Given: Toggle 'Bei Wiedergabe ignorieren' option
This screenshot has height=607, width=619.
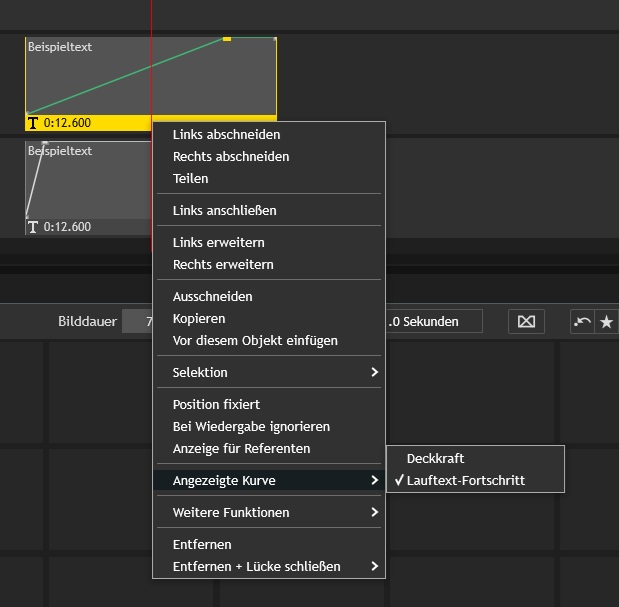Looking at the screenshot, I should point(269,427).
